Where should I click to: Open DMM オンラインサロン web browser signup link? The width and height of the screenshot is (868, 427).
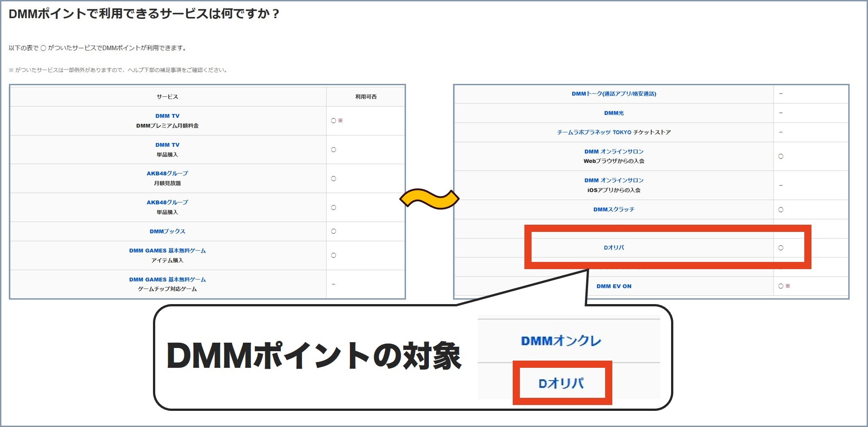pyautogui.click(x=613, y=151)
